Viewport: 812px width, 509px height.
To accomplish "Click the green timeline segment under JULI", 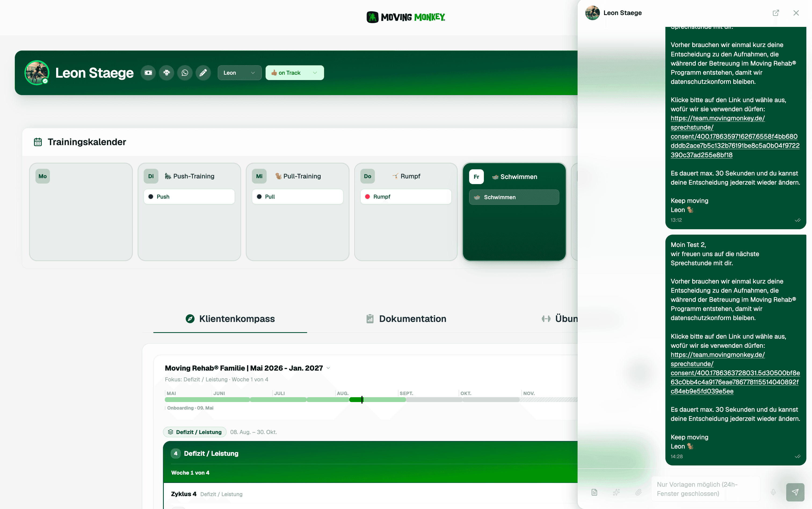I will (278, 400).
